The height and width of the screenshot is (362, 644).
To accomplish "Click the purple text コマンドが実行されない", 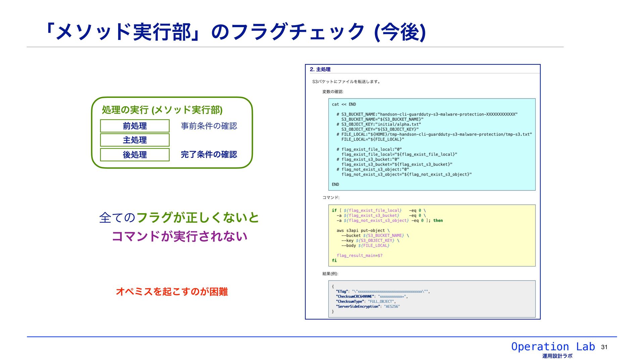I will tap(179, 236).
